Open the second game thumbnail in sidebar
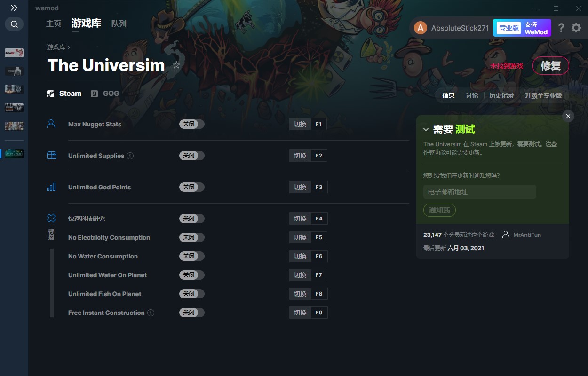Viewport: 588px width, 376px height. tap(14, 71)
